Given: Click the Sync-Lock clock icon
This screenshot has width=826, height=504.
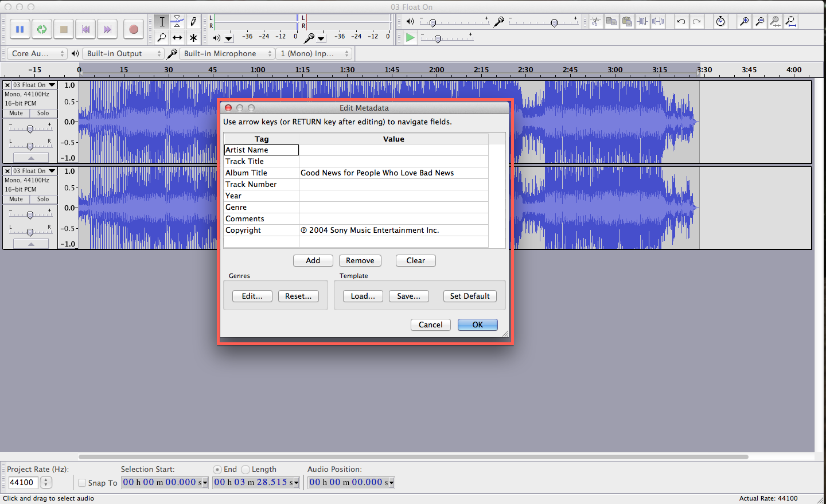Looking at the screenshot, I should (x=720, y=22).
